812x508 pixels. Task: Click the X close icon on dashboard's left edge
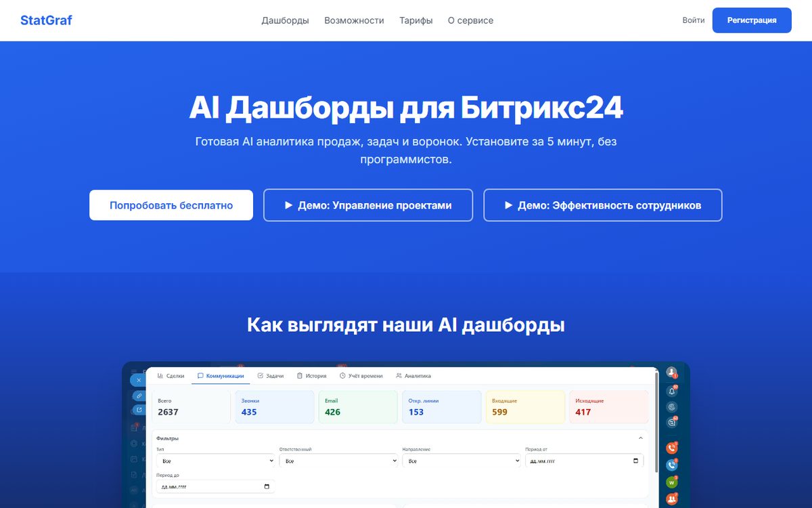(x=138, y=380)
